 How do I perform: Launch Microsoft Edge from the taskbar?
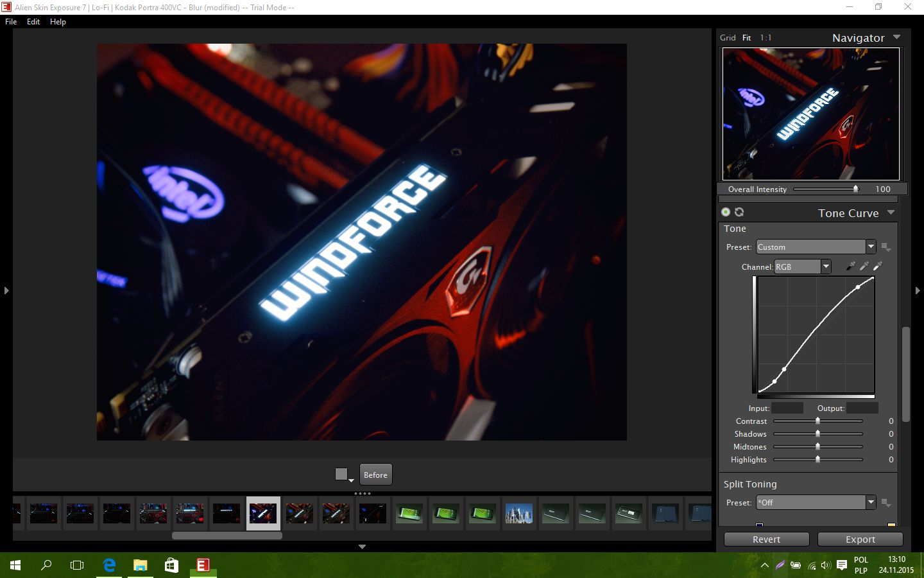(x=109, y=565)
